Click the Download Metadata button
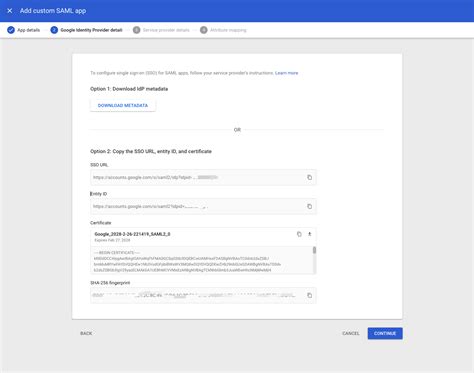Viewport: 474px width, 373px height. 123,105
